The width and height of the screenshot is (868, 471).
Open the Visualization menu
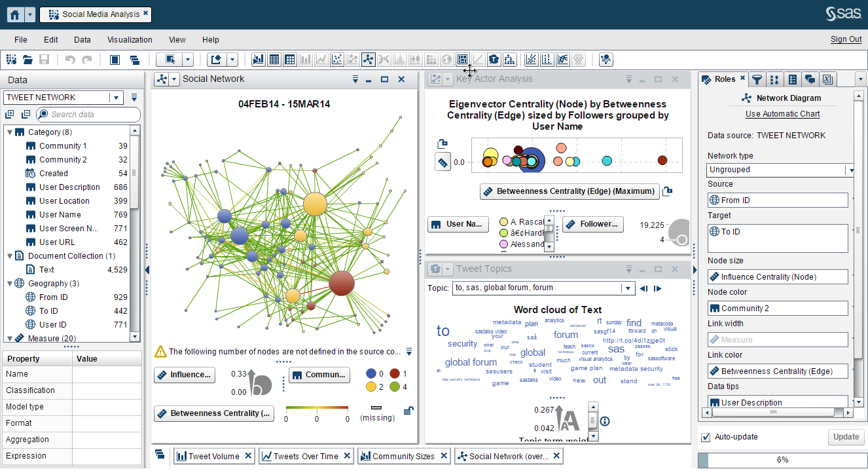click(129, 39)
